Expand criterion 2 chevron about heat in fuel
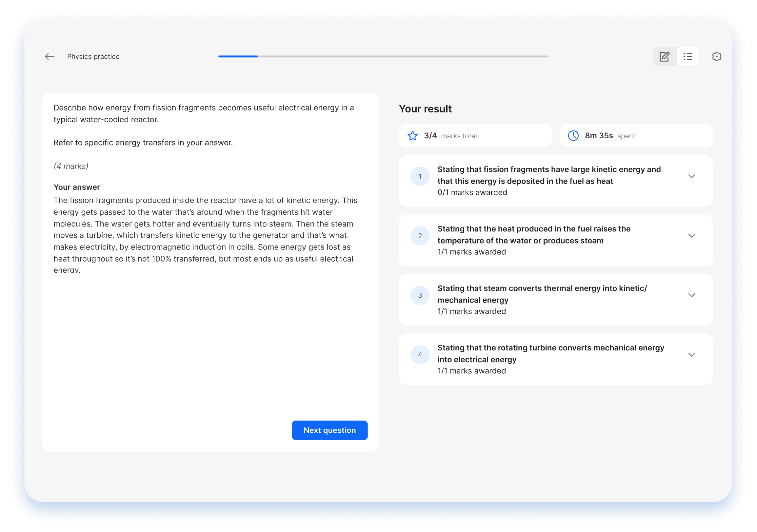 [x=691, y=236]
